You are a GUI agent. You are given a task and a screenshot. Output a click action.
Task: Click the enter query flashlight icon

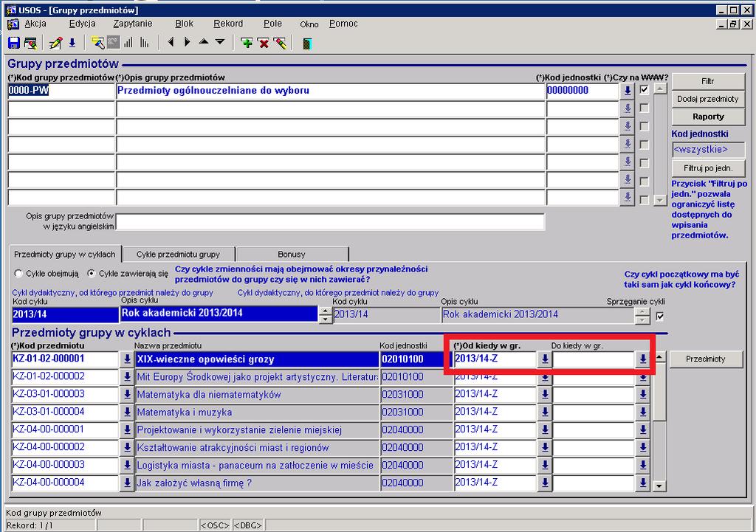98,43
